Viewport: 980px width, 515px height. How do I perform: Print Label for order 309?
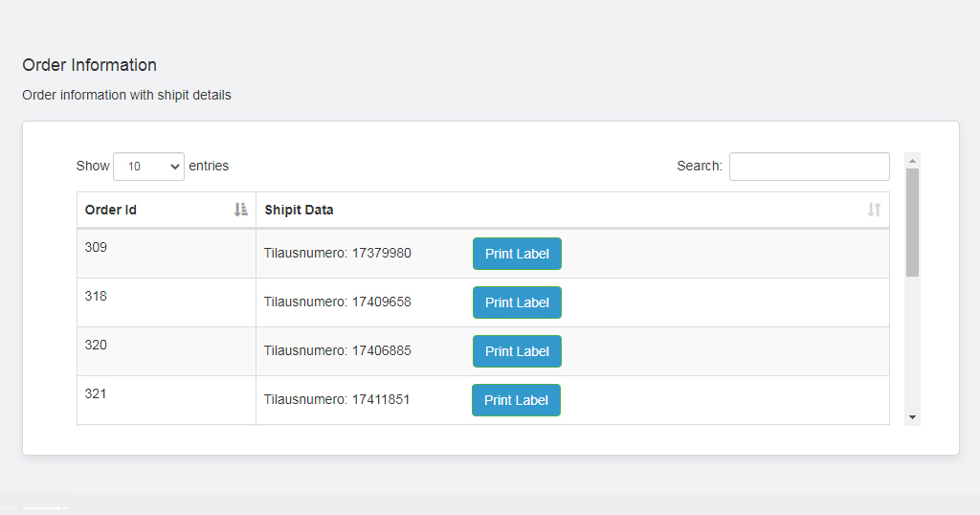(517, 254)
